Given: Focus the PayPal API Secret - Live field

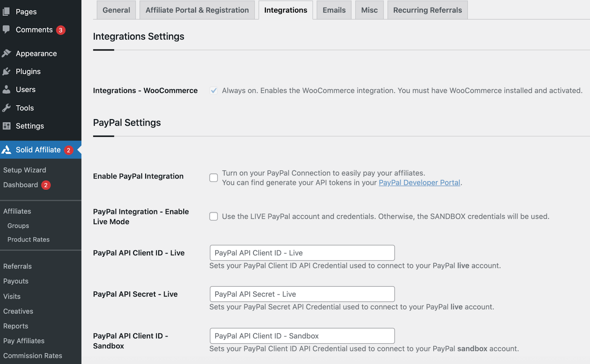Looking at the screenshot, I should click(302, 294).
